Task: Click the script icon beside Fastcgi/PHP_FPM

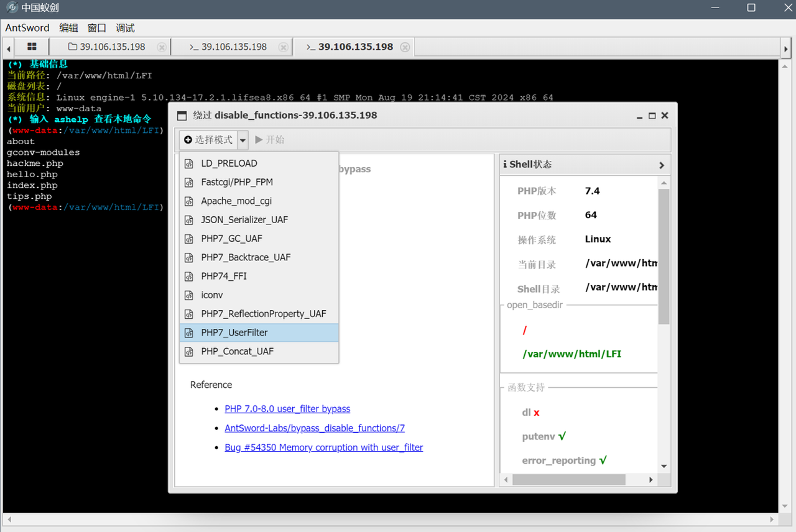Action: [x=189, y=182]
